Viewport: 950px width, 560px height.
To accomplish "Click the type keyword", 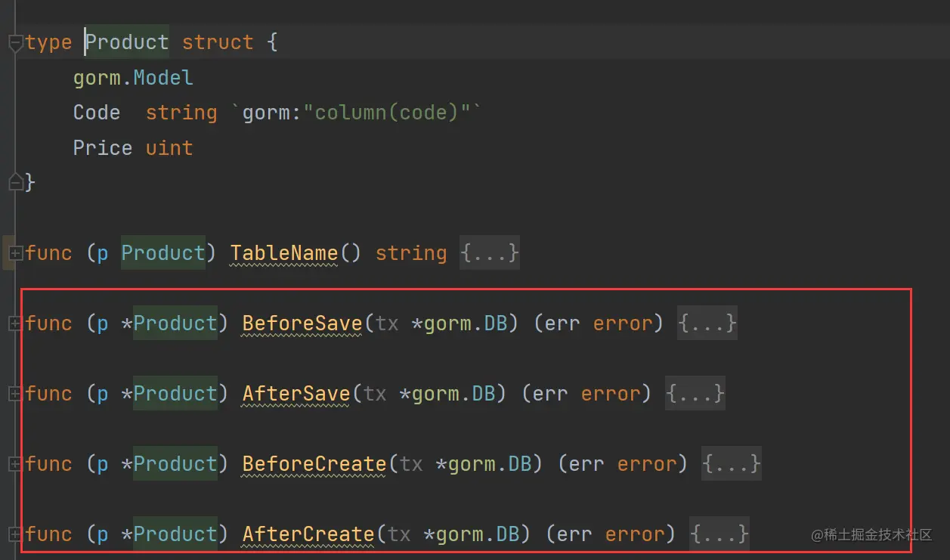I will (48, 42).
